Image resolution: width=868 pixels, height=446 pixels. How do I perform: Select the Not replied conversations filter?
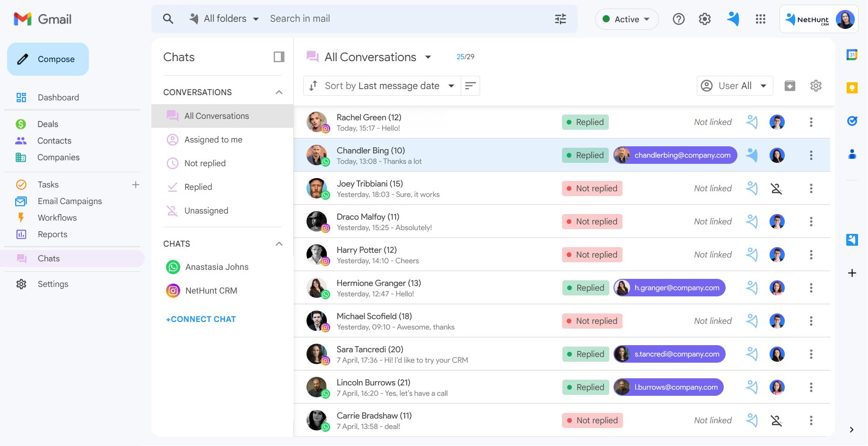[x=205, y=163]
